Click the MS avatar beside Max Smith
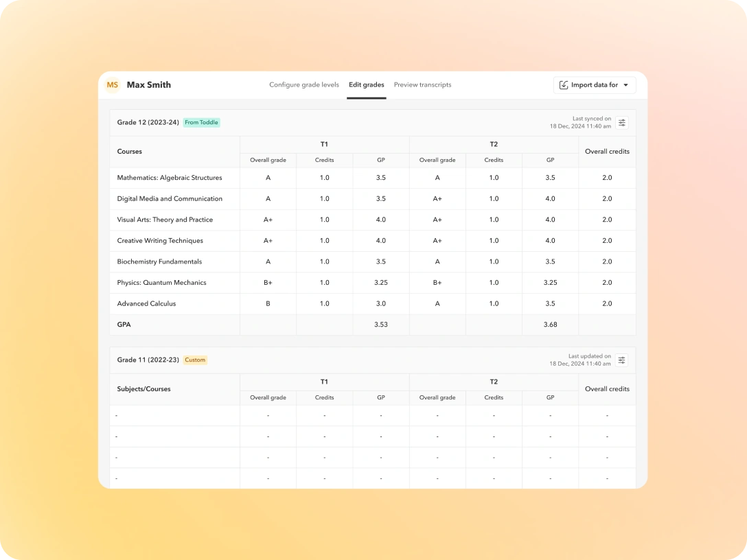This screenshot has width=747, height=560. [x=112, y=85]
